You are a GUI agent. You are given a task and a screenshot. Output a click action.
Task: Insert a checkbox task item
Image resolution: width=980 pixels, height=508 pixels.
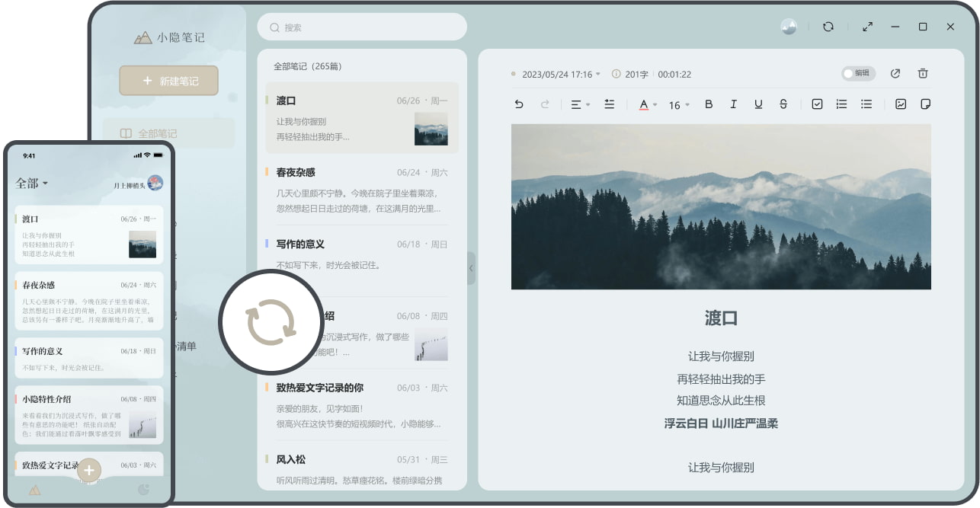click(818, 104)
